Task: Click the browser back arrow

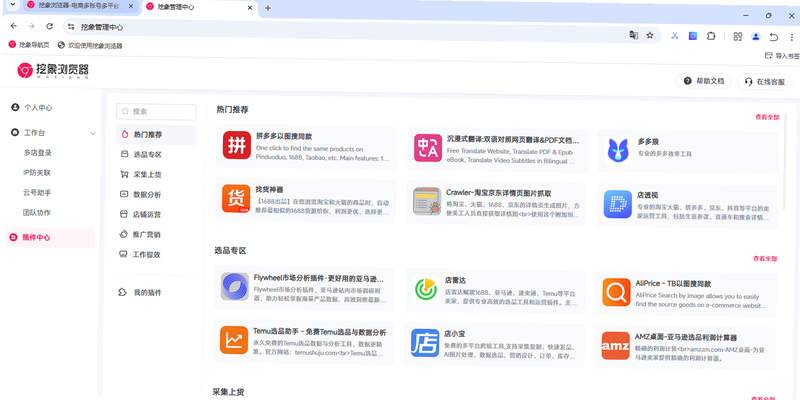Action: coord(14,26)
